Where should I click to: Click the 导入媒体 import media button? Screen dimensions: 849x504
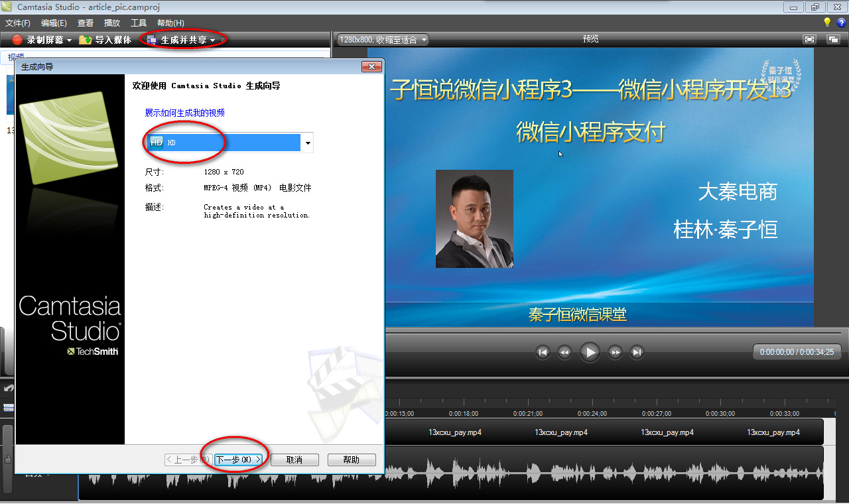pos(105,40)
